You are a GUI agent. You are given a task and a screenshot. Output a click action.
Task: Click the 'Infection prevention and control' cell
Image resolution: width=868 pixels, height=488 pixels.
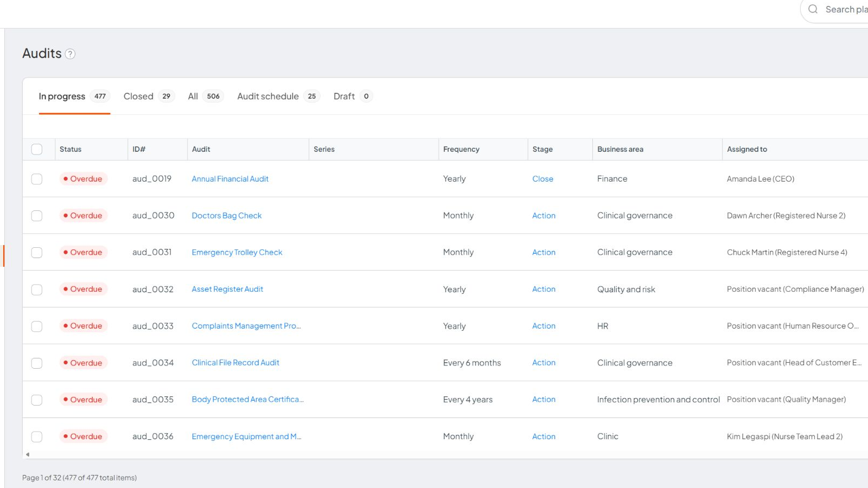point(659,400)
